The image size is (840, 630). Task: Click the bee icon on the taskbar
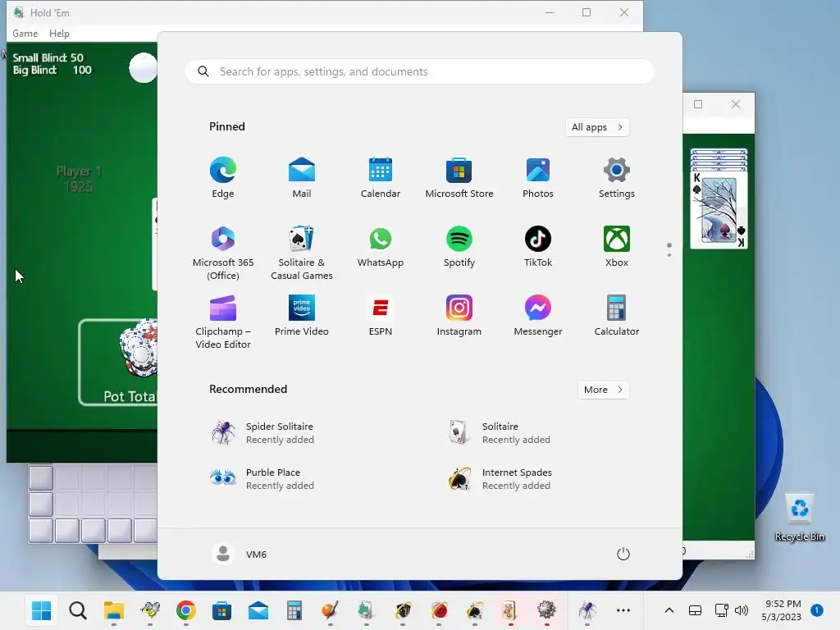(x=150, y=610)
